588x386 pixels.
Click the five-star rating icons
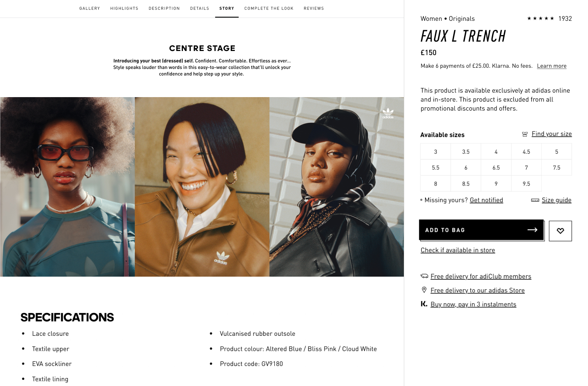(x=541, y=19)
